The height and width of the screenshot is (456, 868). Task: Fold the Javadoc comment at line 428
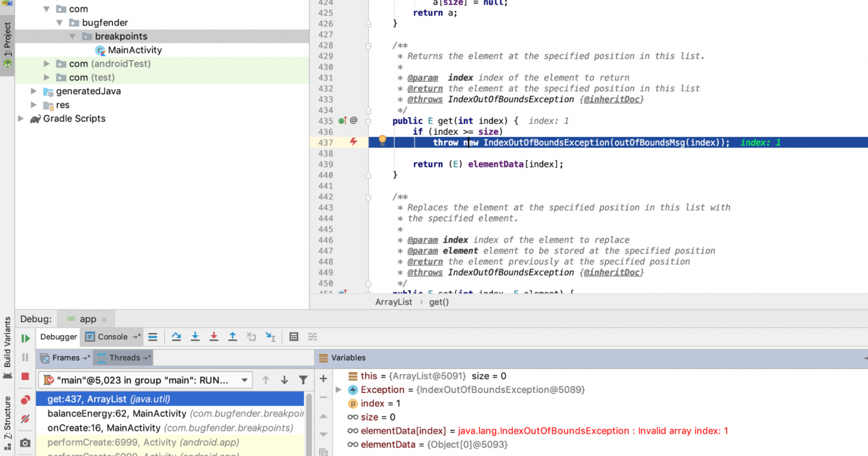368,45
